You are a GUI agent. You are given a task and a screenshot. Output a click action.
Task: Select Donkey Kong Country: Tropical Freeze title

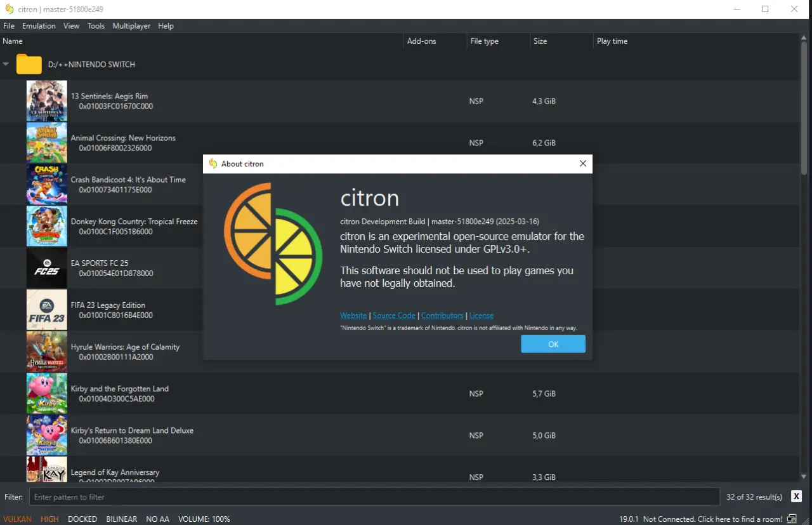[134, 222]
